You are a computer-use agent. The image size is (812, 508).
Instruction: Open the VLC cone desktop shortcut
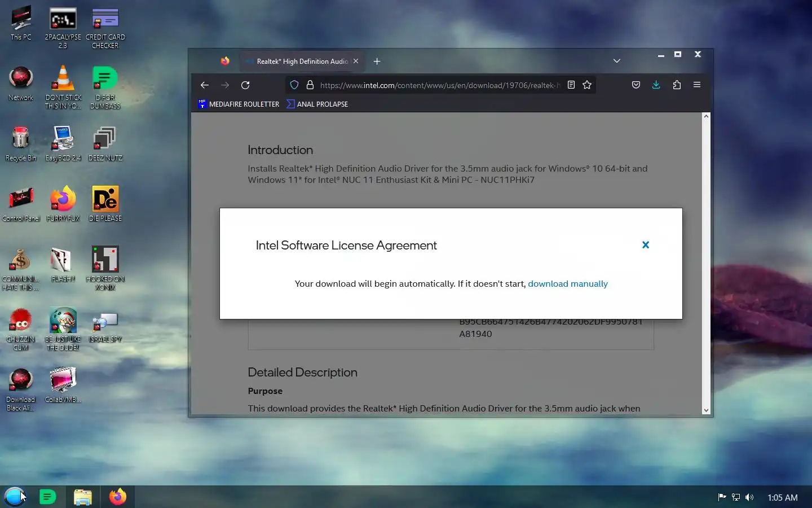63,87
